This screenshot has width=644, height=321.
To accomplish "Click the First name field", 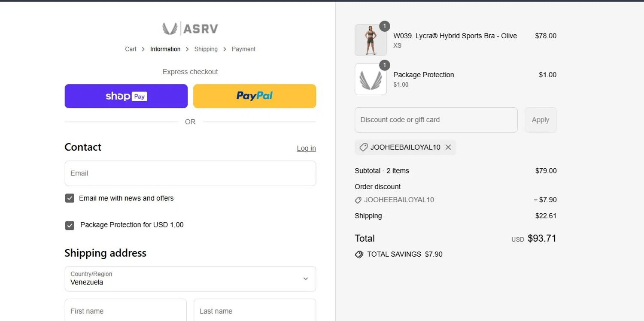I will click(126, 311).
